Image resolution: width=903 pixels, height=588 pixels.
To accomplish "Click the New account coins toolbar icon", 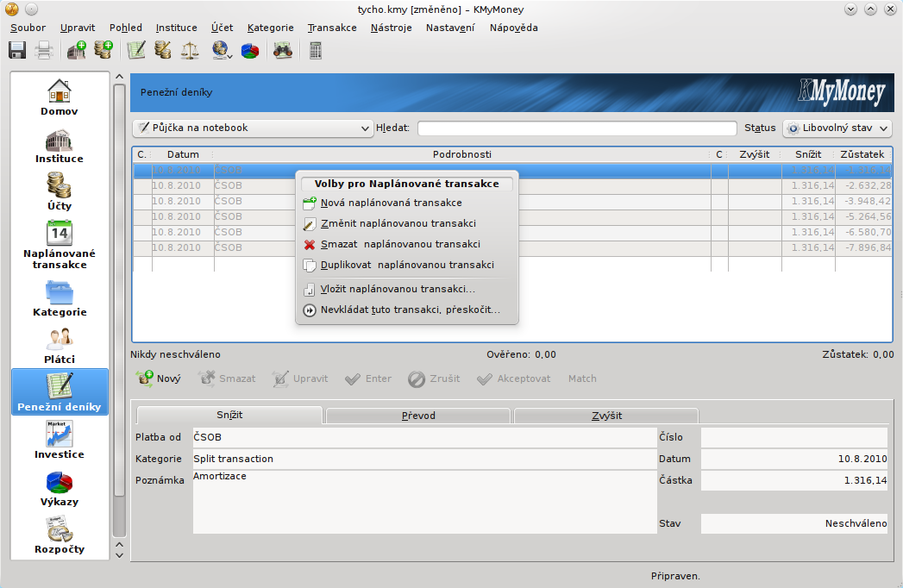I will pos(103,50).
